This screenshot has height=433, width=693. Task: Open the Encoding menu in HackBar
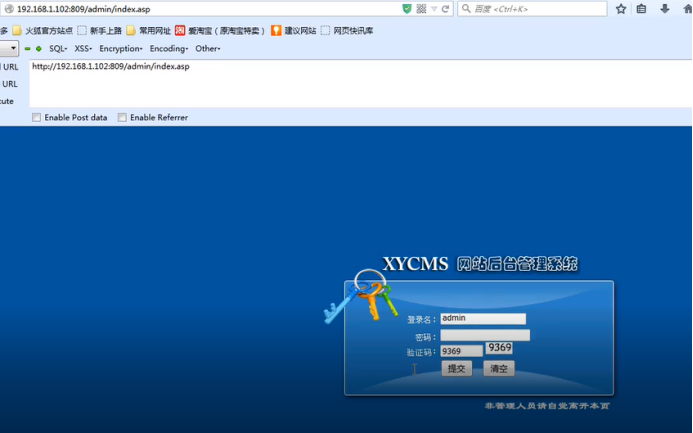click(x=169, y=49)
